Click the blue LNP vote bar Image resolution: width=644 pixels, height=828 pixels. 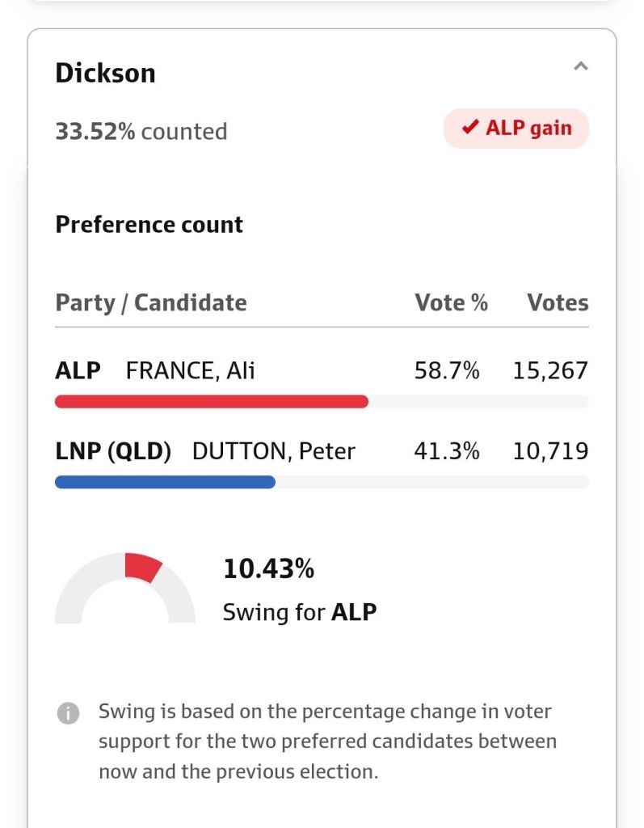click(165, 483)
